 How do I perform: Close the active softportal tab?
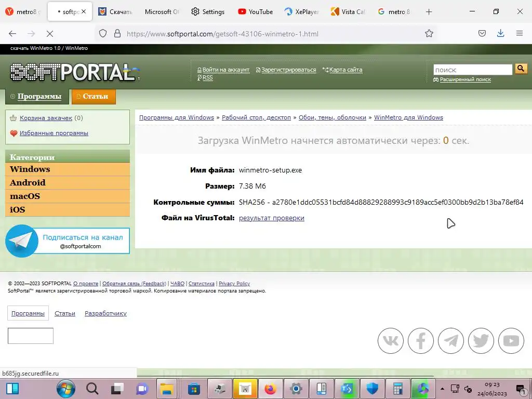coord(84,11)
